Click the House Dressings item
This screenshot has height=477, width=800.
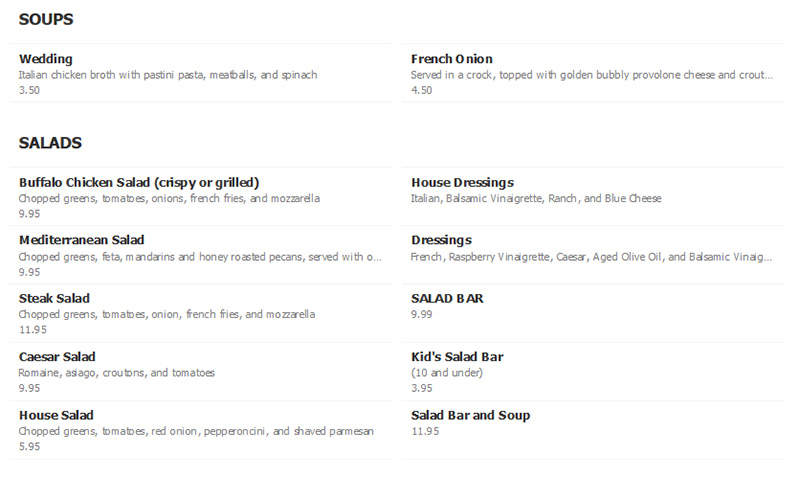[592, 197]
